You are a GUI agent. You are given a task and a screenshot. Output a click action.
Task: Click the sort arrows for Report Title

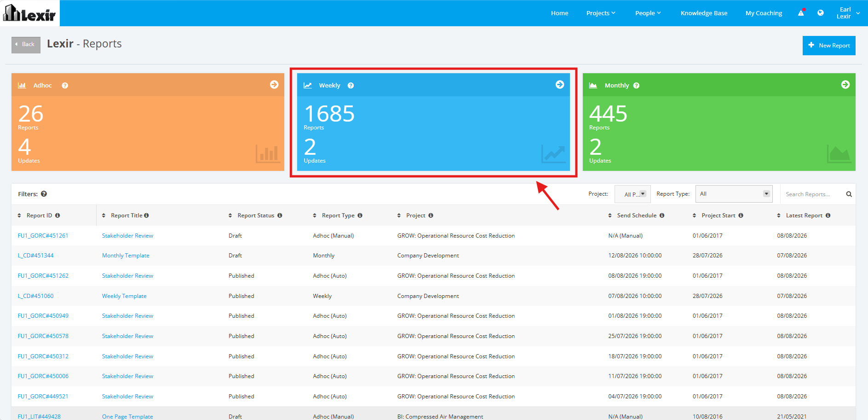(103, 216)
